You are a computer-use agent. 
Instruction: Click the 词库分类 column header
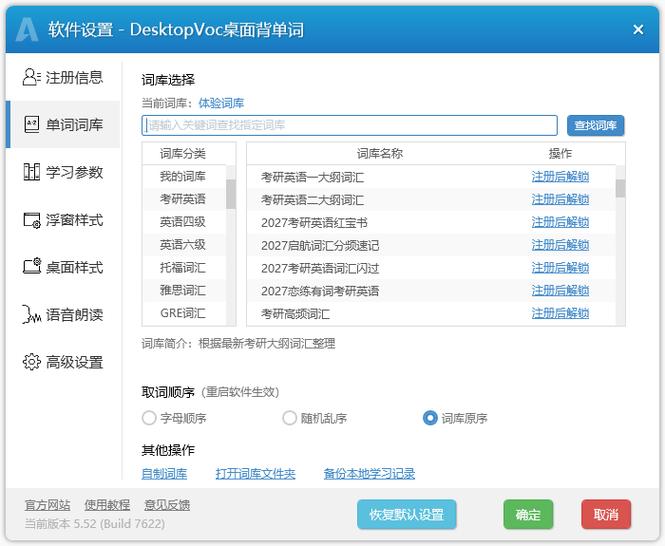pyautogui.click(x=183, y=154)
